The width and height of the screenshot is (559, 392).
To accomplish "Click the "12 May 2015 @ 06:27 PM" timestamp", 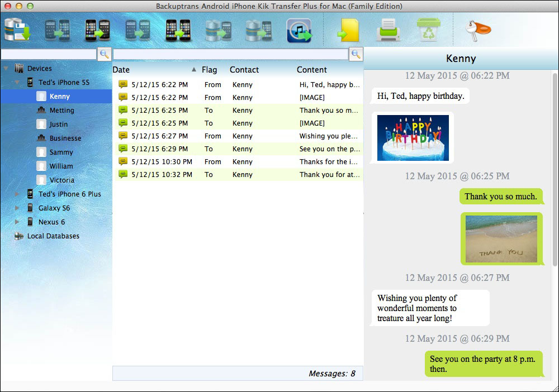I will point(457,278).
